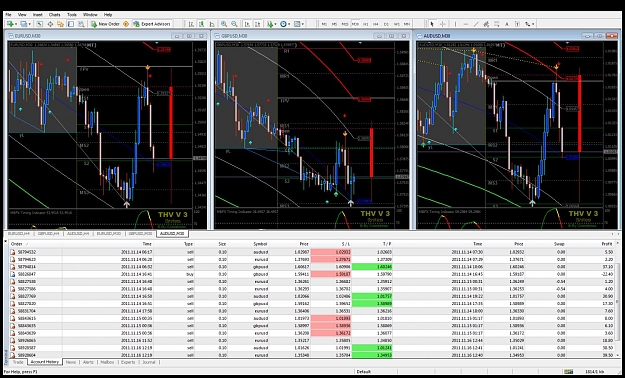Open the New Chart toolbar icon
The height and width of the screenshot is (378, 625).
[x=10, y=24]
